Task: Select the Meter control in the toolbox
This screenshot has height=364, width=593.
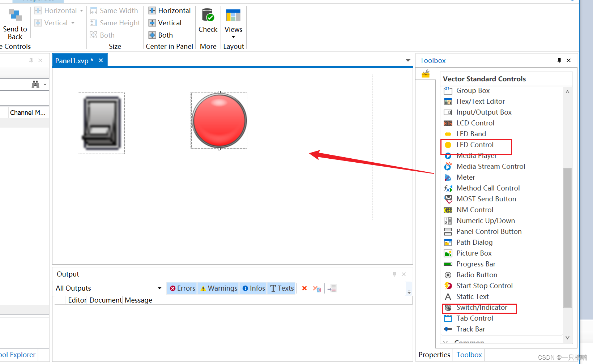Action: tap(466, 177)
